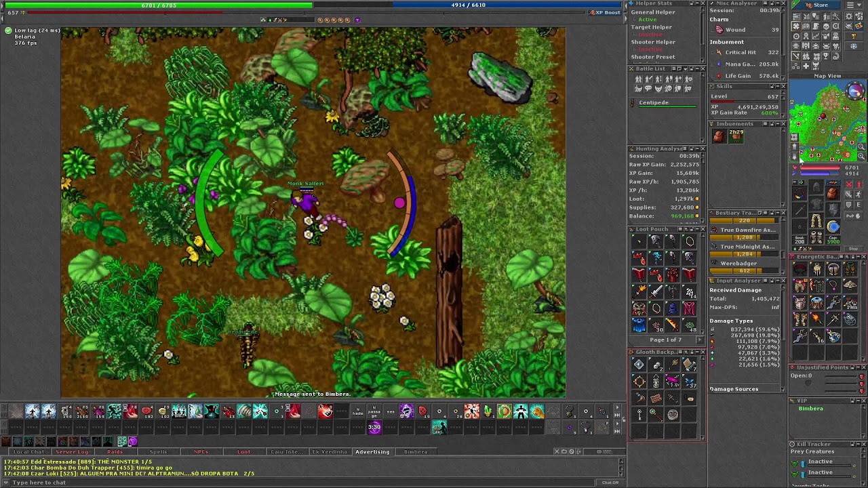The height and width of the screenshot is (488, 868).
Task: Open Battle List sort dropdown arrow
Action: click(686, 68)
